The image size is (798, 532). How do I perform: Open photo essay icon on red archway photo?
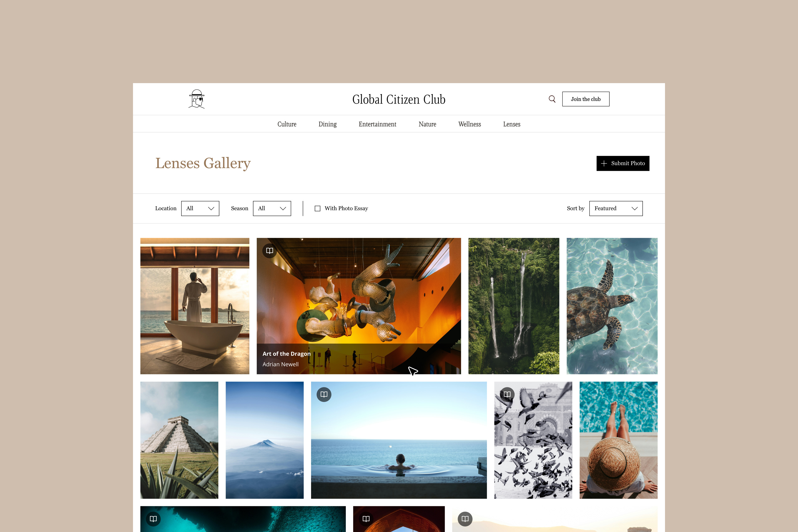click(x=366, y=519)
